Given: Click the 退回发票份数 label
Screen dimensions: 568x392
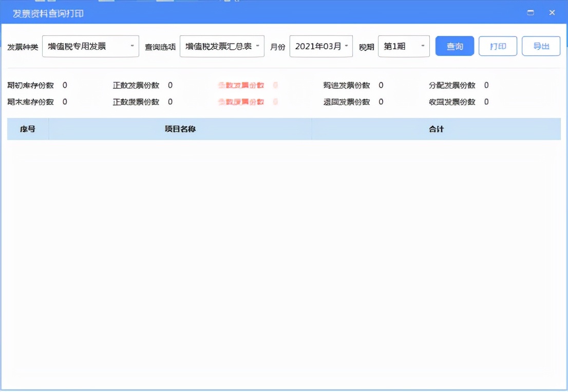Looking at the screenshot, I should pos(345,102).
